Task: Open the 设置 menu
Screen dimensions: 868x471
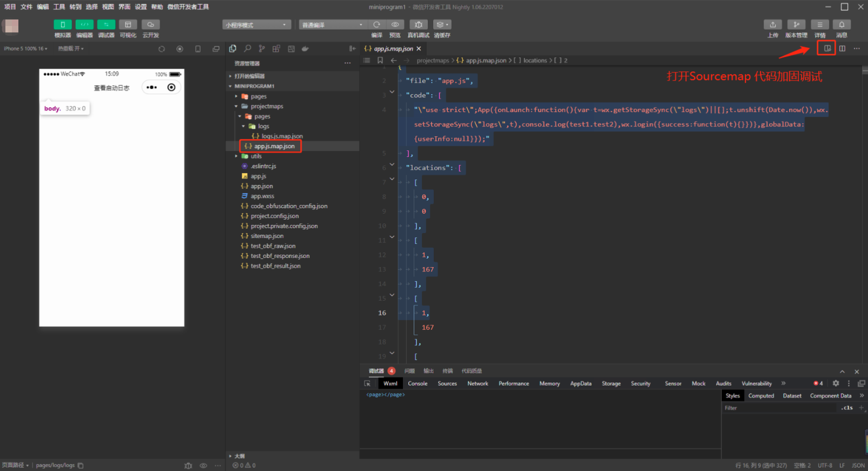Action: click(x=141, y=7)
